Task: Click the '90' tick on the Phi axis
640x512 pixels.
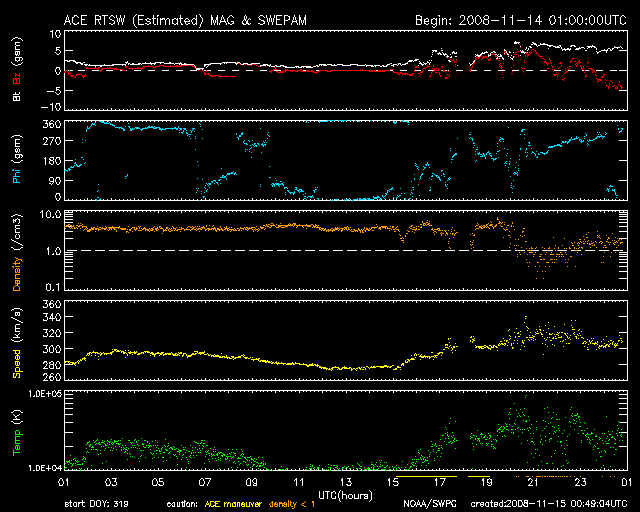Action: point(55,181)
